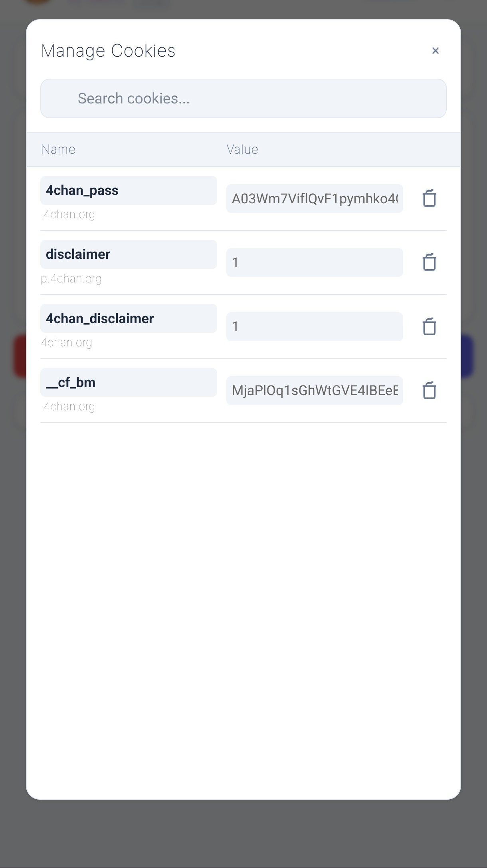The height and width of the screenshot is (868, 487).
Task: Delete the disclaimer cookie for p.4chan.org
Action: click(x=429, y=262)
